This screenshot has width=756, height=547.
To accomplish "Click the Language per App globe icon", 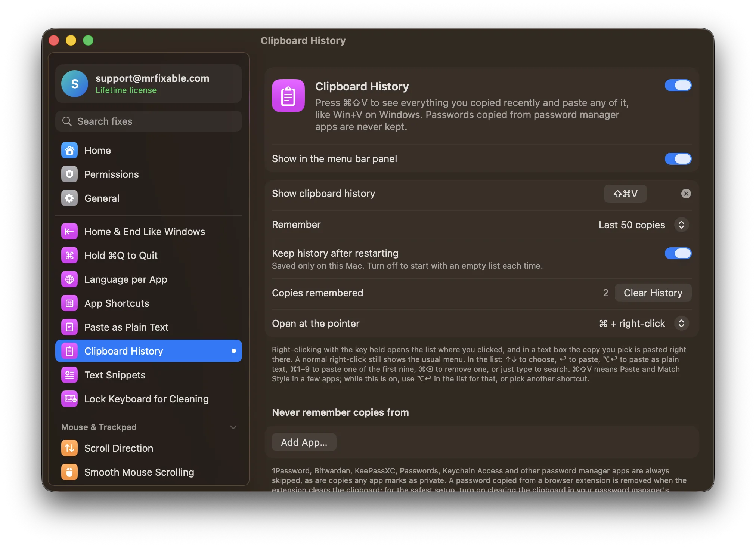I will [69, 279].
